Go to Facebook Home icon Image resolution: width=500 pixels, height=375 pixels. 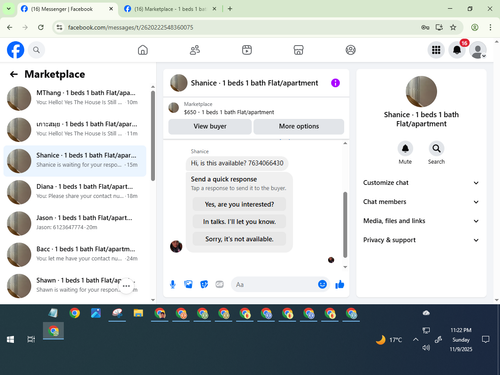tap(143, 50)
